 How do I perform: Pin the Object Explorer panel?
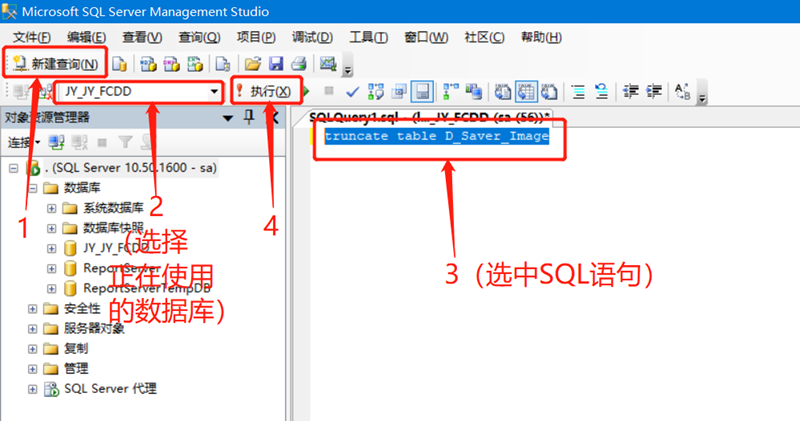(x=249, y=118)
